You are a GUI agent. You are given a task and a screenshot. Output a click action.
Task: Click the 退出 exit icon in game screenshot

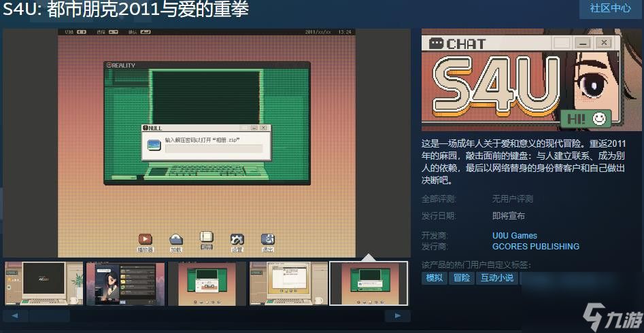coord(268,239)
